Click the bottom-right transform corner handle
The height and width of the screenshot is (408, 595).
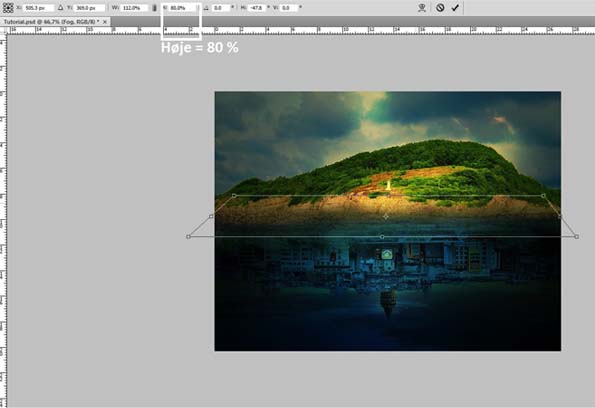576,236
